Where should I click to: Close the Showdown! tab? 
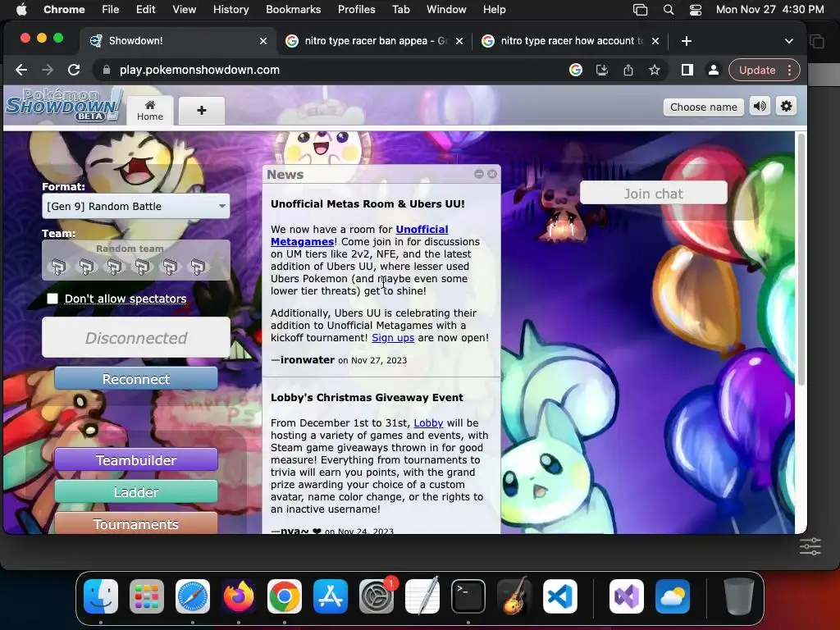[x=263, y=41]
